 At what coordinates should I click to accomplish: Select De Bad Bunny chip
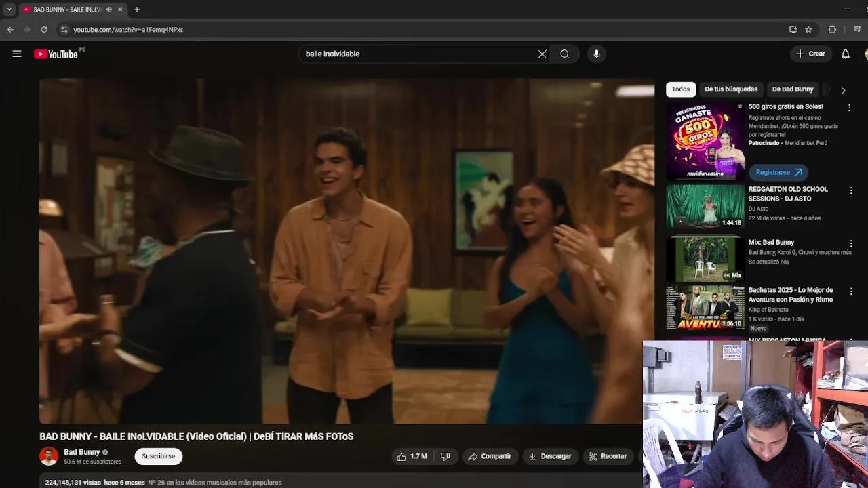793,89
